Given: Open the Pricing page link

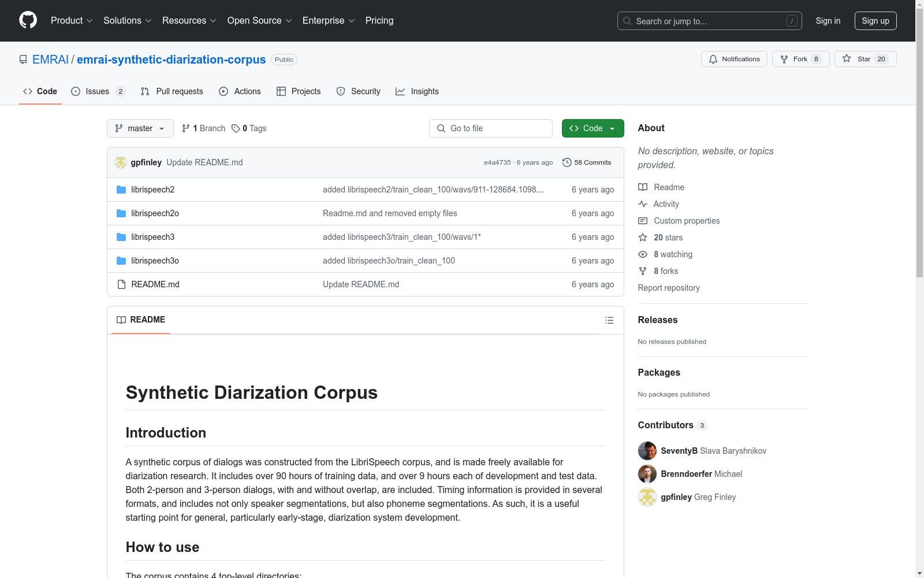Looking at the screenshot, I should (379, 21).
